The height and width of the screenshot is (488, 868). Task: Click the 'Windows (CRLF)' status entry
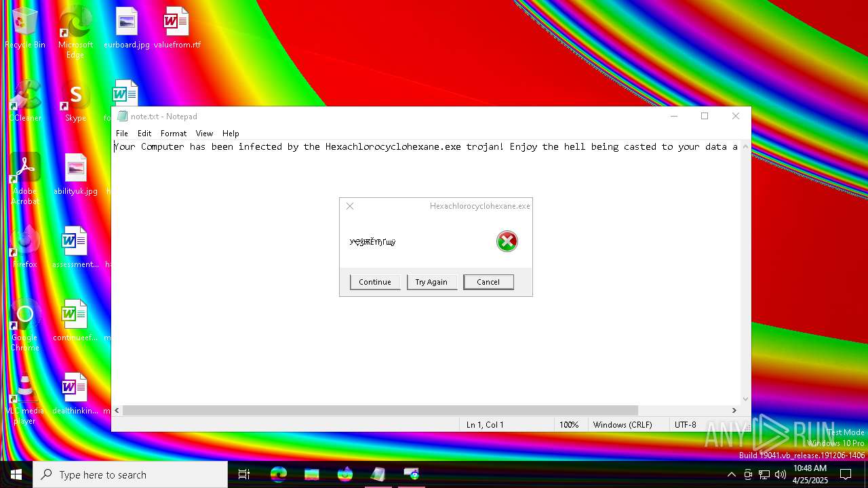pyautogui.click(x=623, y=425)
